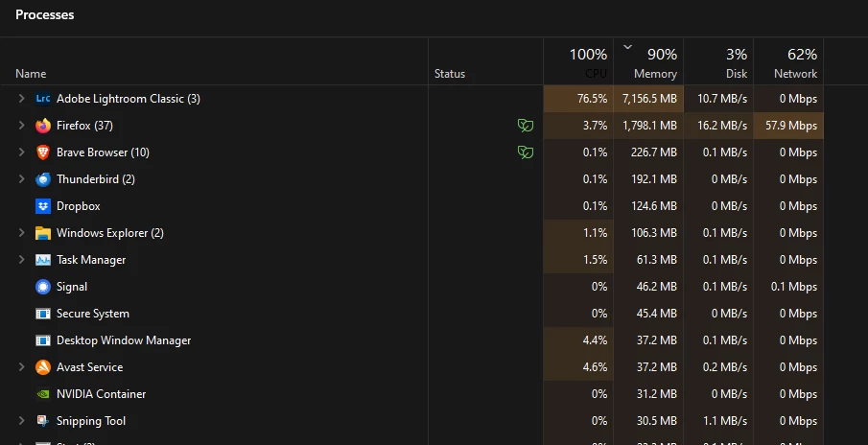This screenshot has height=445, width=868.
Task: Click the NVIDIA Container icon
Action: [43, 394]
